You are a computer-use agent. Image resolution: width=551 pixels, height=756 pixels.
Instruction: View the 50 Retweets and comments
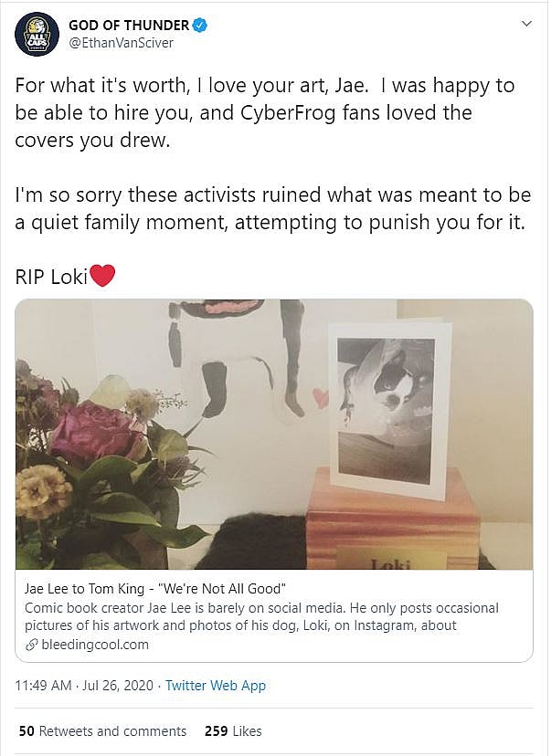coord(102,731)
